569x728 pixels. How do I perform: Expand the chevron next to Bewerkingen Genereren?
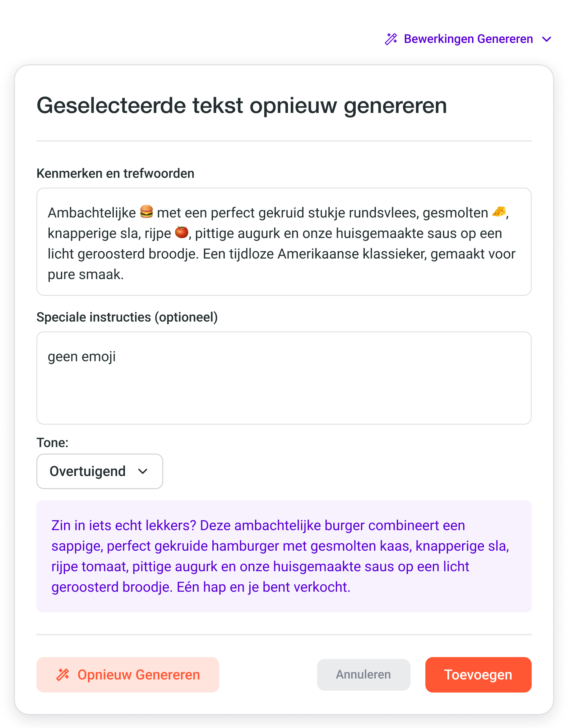click(547, 39)
